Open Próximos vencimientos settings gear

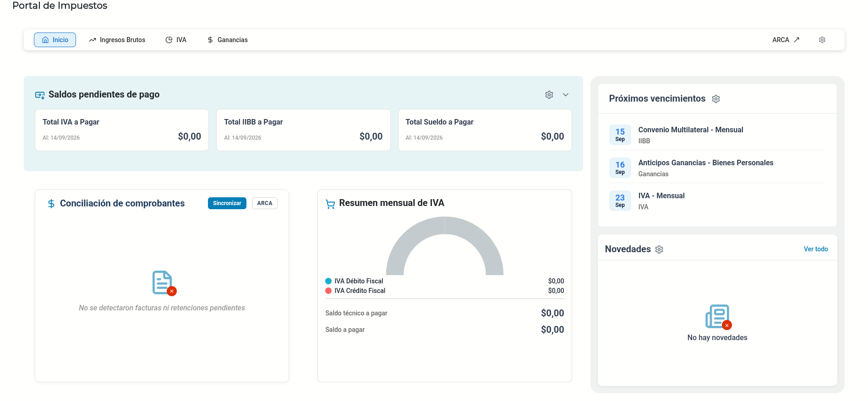716,99
